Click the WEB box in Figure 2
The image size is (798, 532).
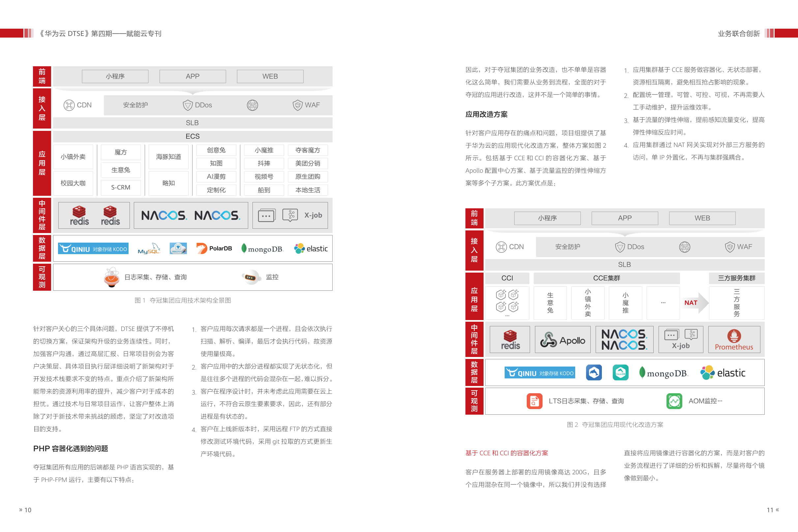pyautogui.click(x=702, y=218)
